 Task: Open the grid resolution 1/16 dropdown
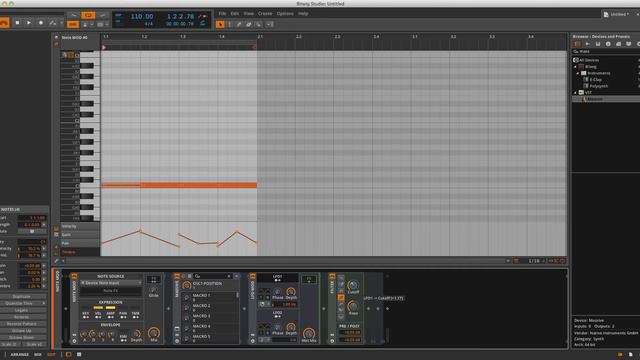[536, 261]
